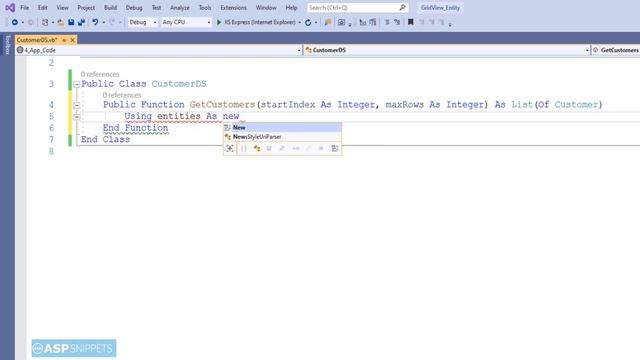Pin the CustomerDS.vb tab
The height and width of the screenshot is (360, 640).
64,40
